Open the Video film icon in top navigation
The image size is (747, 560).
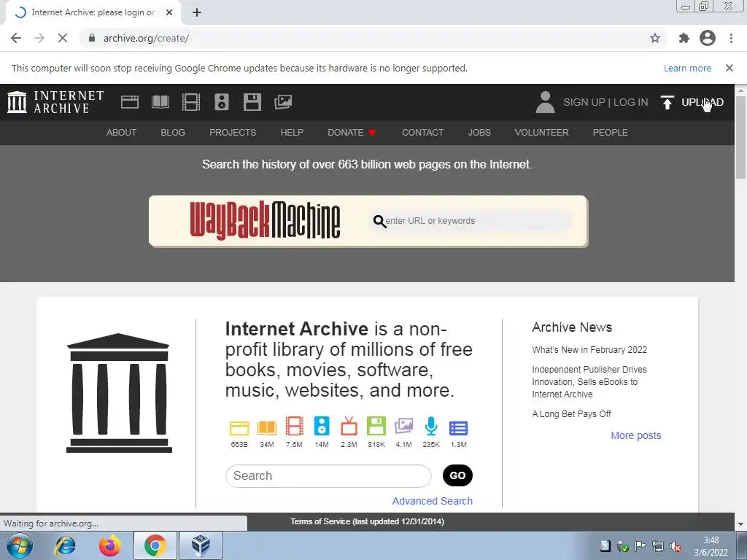pos(191,102)
